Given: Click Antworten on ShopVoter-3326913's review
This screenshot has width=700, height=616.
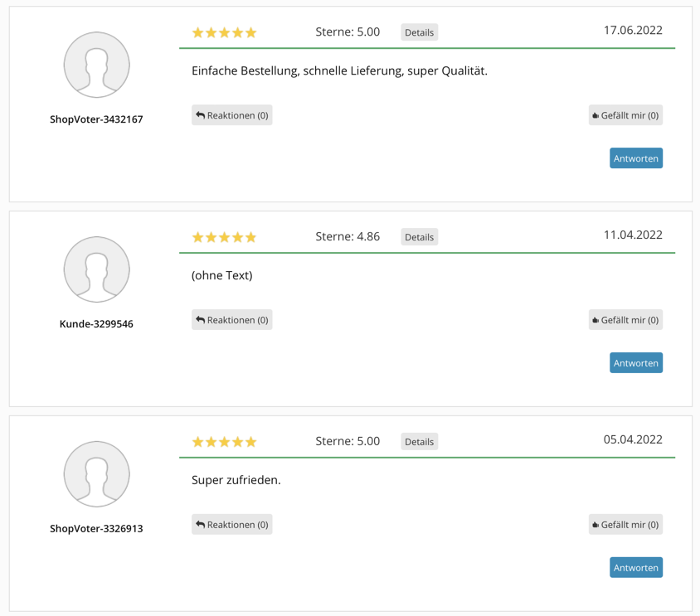Looking at the screenshot, I should [x=635, y=568].
